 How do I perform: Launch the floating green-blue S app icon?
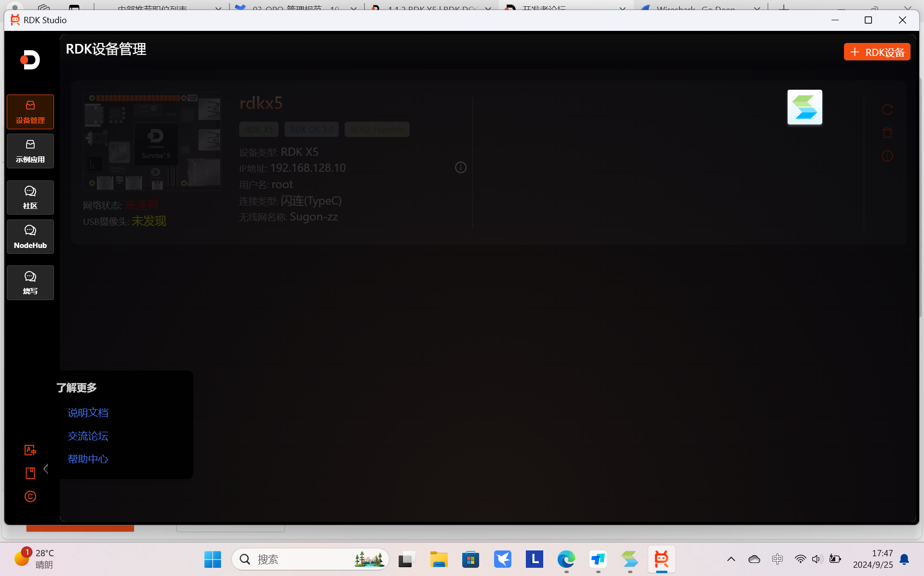[805, 107]
